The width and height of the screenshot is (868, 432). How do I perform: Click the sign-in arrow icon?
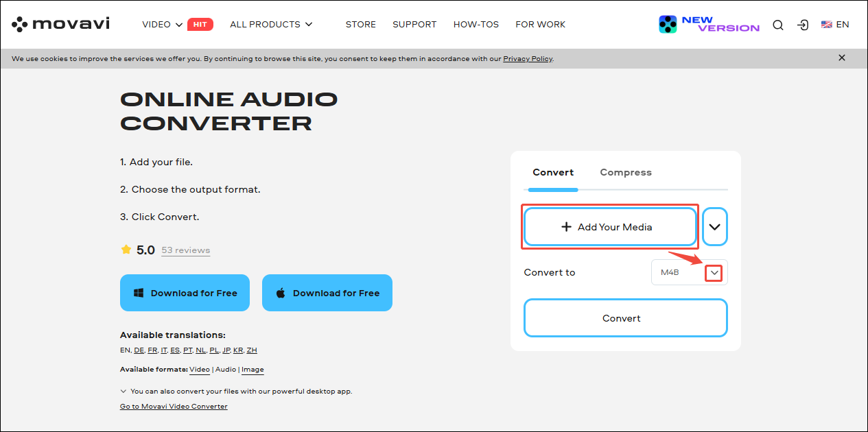click(x=803, y=24)
